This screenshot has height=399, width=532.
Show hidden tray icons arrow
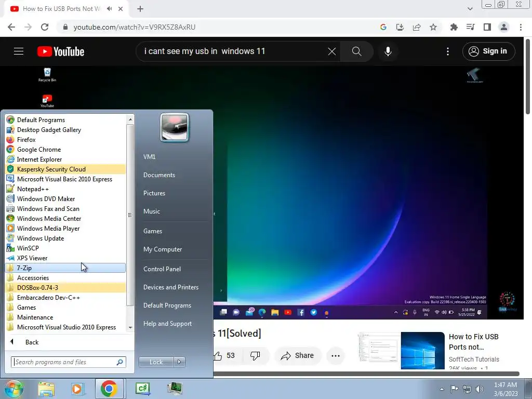click(x=442, y=389)
